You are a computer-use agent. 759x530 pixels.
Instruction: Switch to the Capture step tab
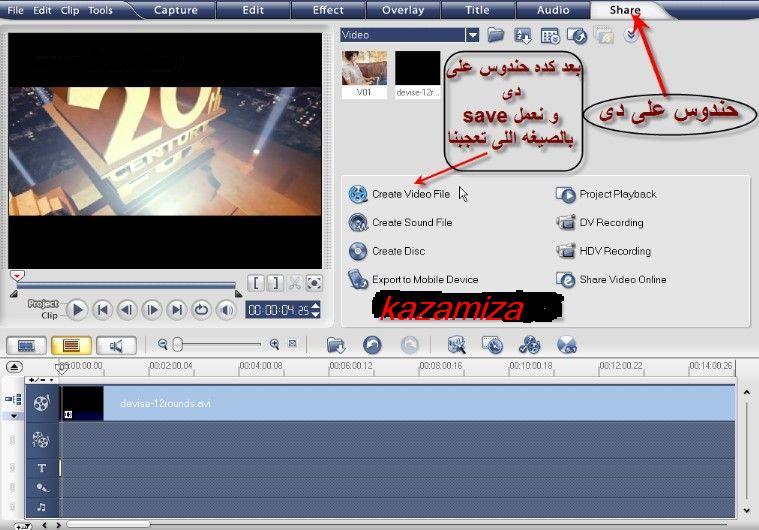click(x=176, y=10)
